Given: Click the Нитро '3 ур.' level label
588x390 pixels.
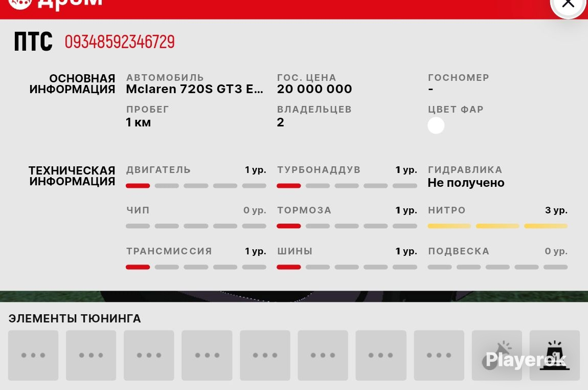Looking at the screenshot, I should [556, 210].
